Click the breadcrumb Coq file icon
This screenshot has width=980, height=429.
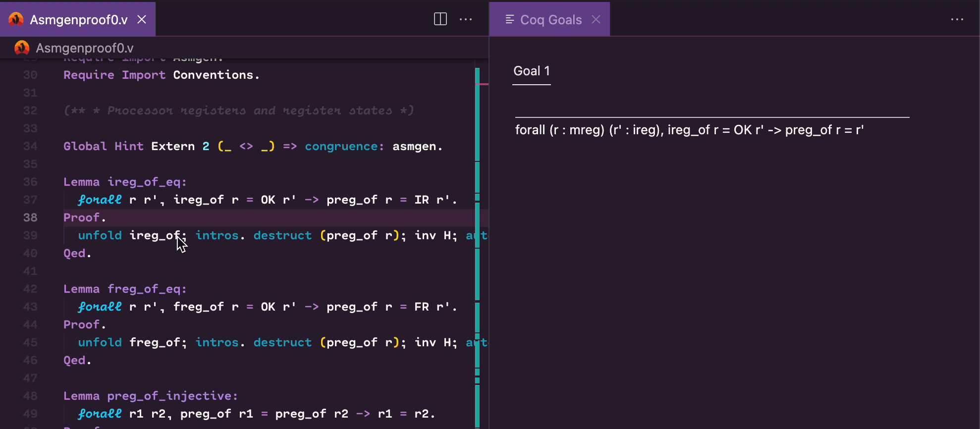pyautogui.click(x=22, y=48)
